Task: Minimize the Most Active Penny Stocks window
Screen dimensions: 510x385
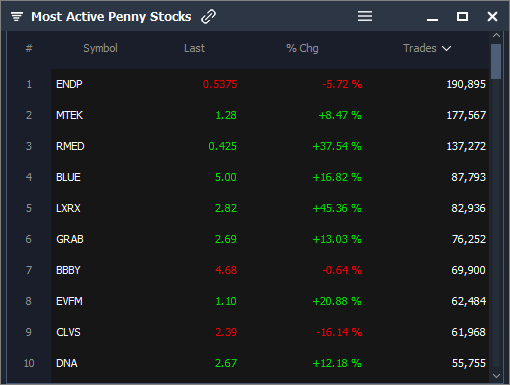Action: click(432, 20)
